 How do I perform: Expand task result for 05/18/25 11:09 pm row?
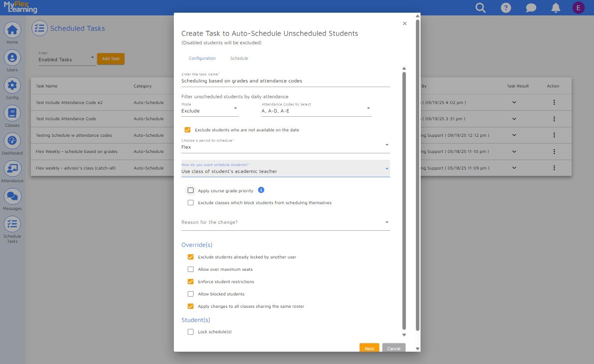pyautogui.click(x=514, y=168)
